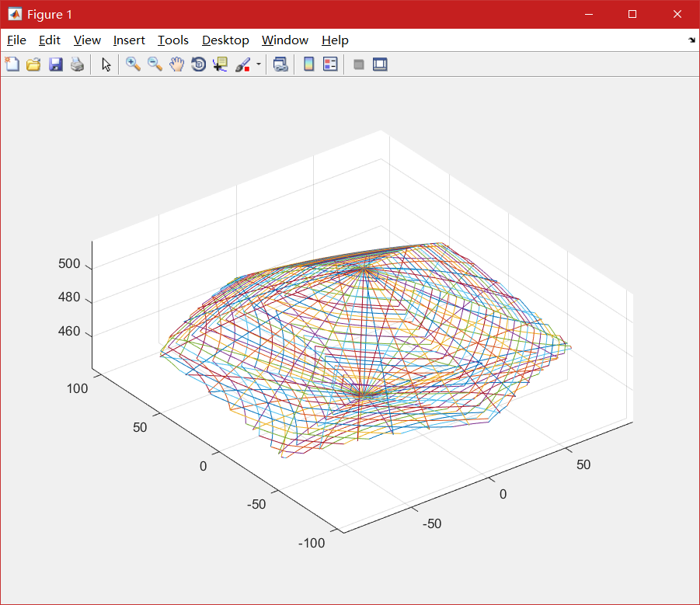
Task: Open the Tools menu
Action: click(173, 40)
